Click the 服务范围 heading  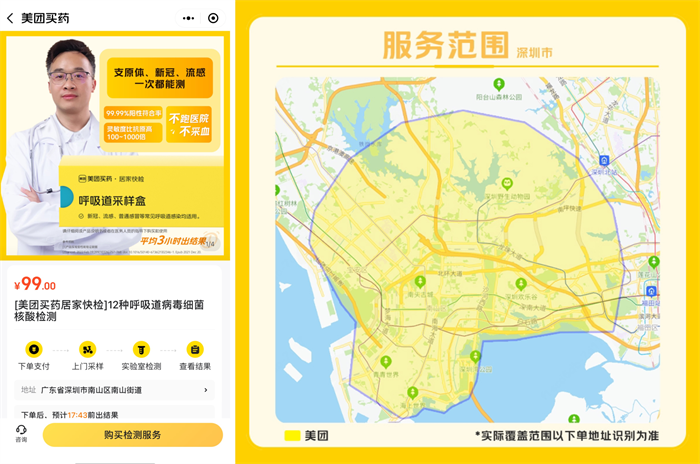(446, 45)
